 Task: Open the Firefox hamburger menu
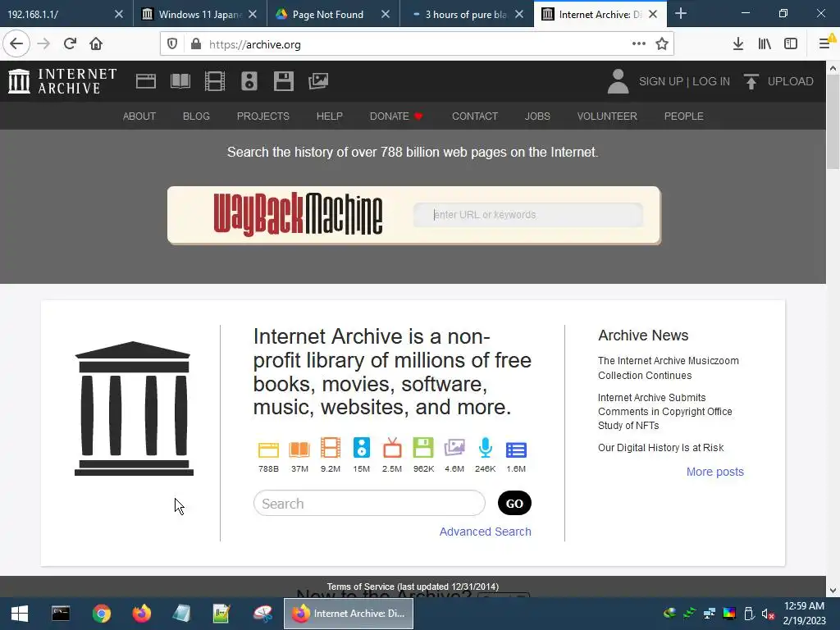(x=824, y=44)
